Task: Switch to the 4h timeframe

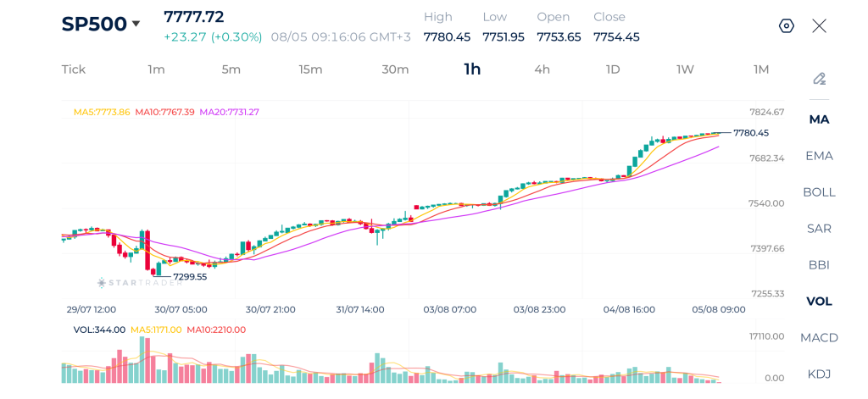Action: (x=542, y=69)
